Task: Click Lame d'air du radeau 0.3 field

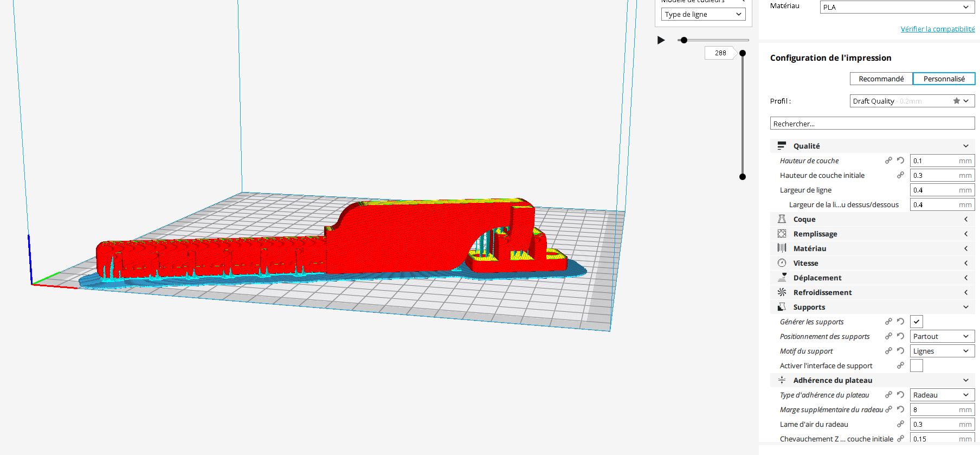Action: pos(943,424)
